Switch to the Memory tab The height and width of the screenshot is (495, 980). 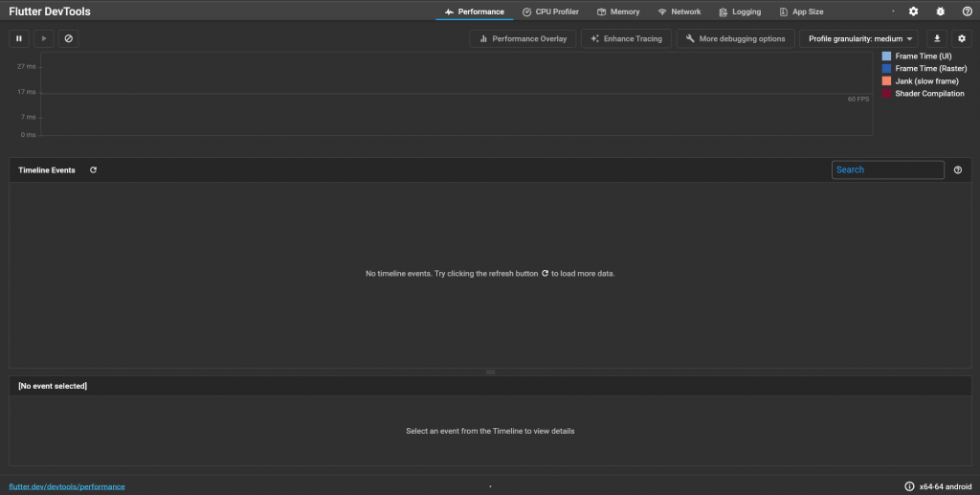(x=618, y=11)
